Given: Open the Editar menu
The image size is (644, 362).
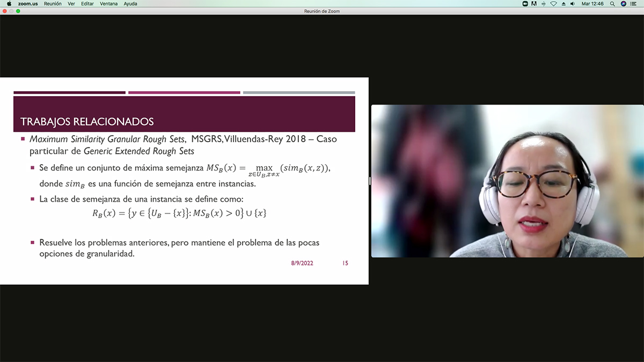Looking at the screenshot, I should (87, 3).
